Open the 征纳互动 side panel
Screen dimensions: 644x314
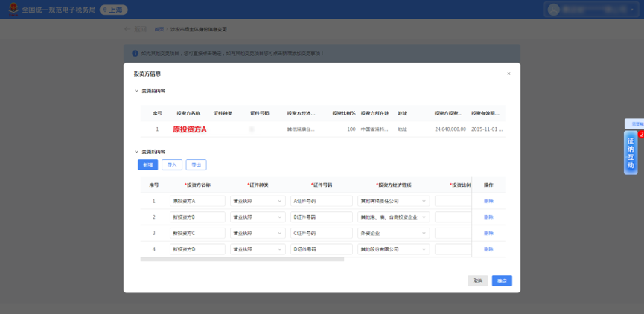pos(631,153)
